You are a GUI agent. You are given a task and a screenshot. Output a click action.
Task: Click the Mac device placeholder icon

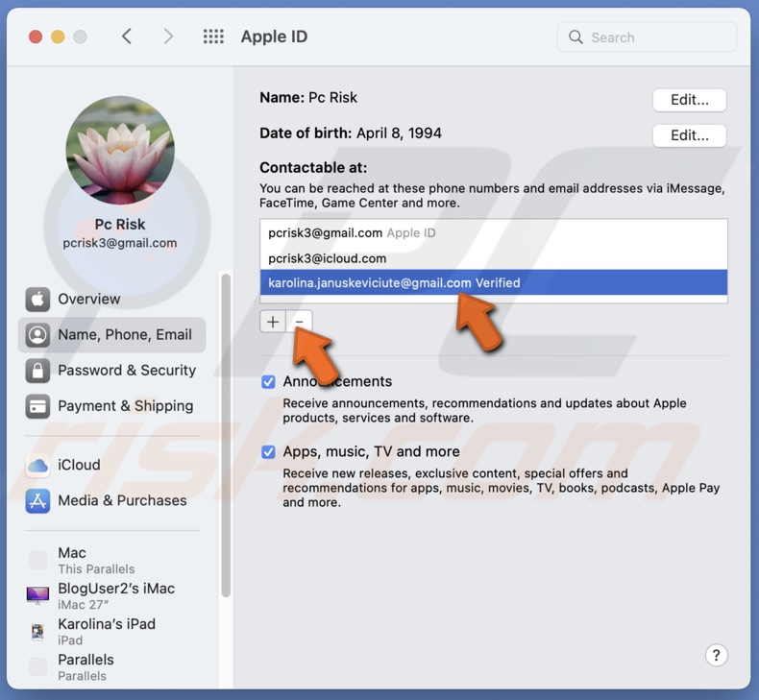click(x=37, y=560)
